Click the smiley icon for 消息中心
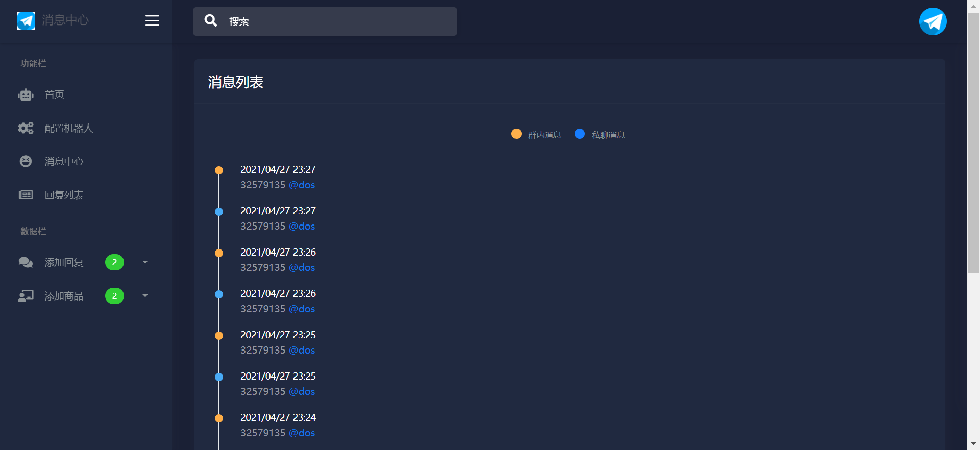Screen dimensions: 980x450 26,161
